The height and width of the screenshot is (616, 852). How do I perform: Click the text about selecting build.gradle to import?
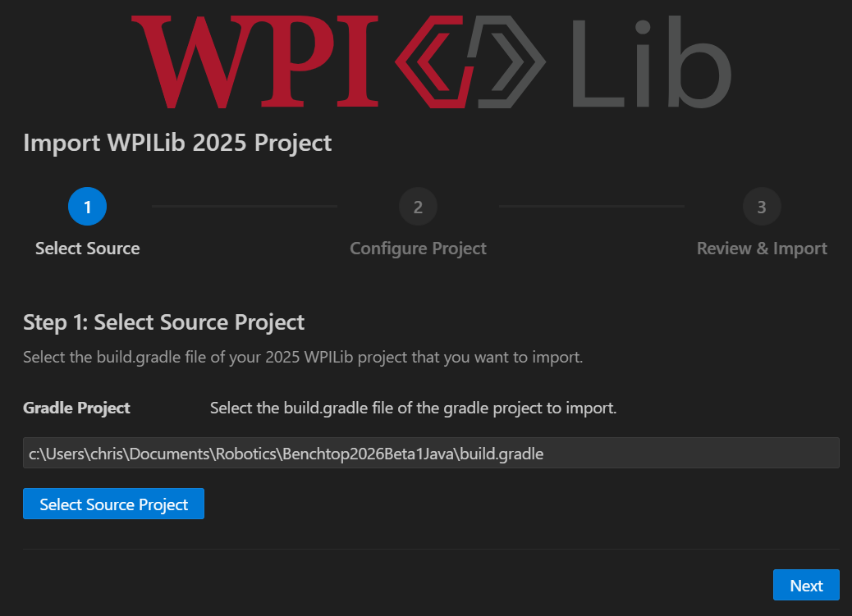point(413,408)
